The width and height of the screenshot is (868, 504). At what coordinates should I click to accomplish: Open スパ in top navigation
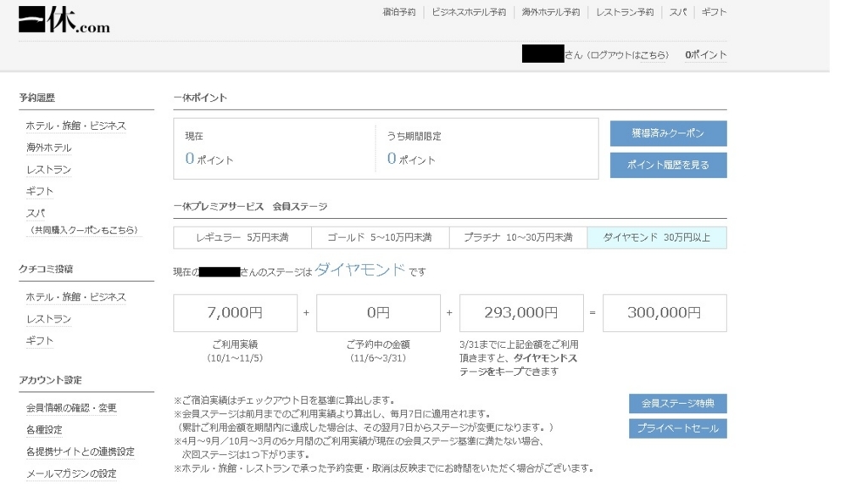677,12
